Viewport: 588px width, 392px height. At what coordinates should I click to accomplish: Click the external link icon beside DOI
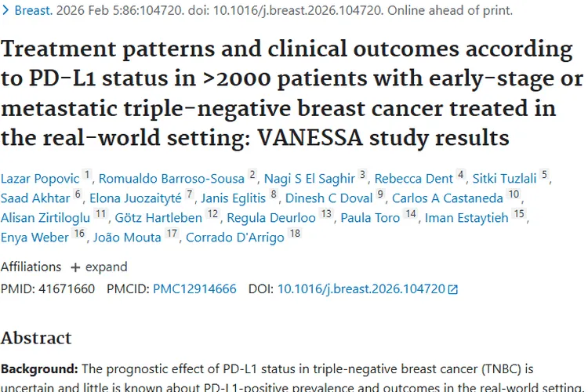452,289
